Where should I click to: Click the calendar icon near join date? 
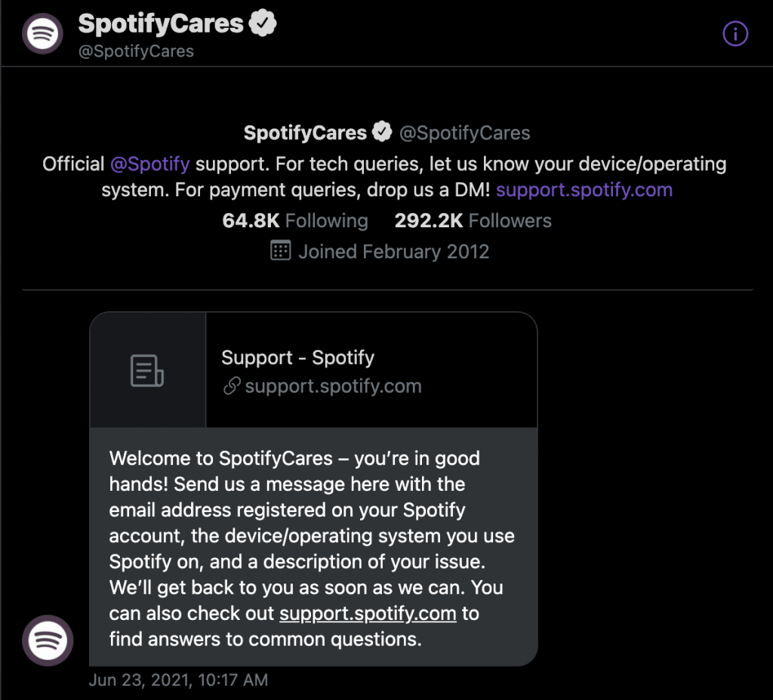click(x=280, y=251)
